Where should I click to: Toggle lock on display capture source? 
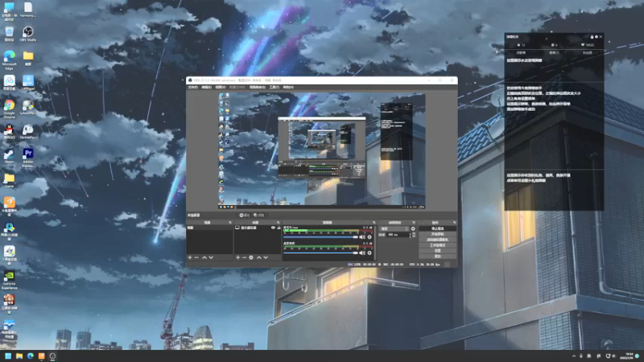[279, 228]
